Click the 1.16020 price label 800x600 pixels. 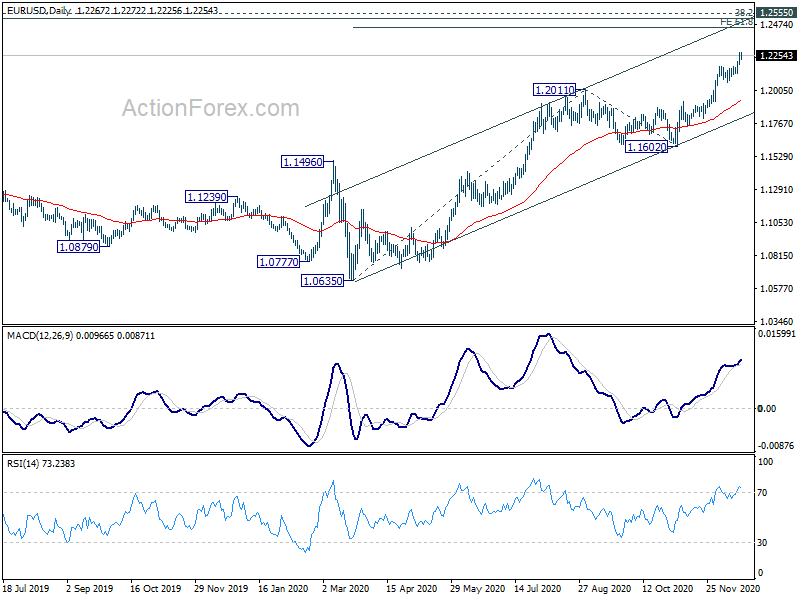tap(646, 147)
